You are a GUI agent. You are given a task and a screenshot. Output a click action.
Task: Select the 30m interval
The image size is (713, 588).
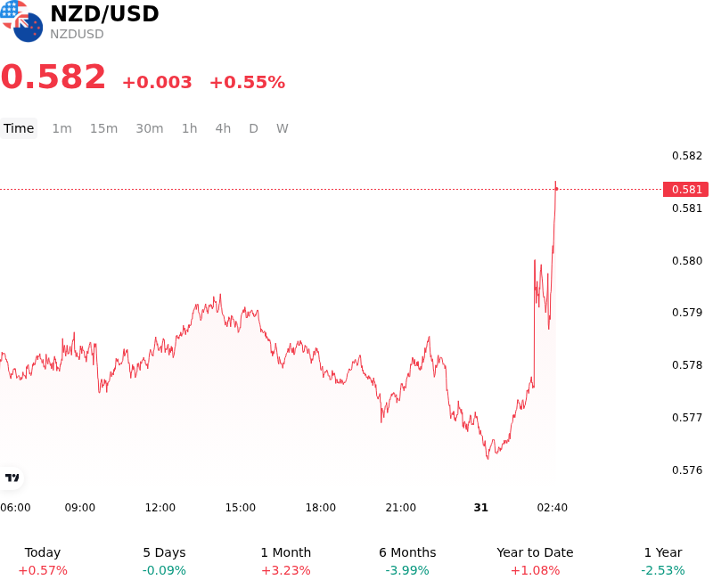(150, 128)
